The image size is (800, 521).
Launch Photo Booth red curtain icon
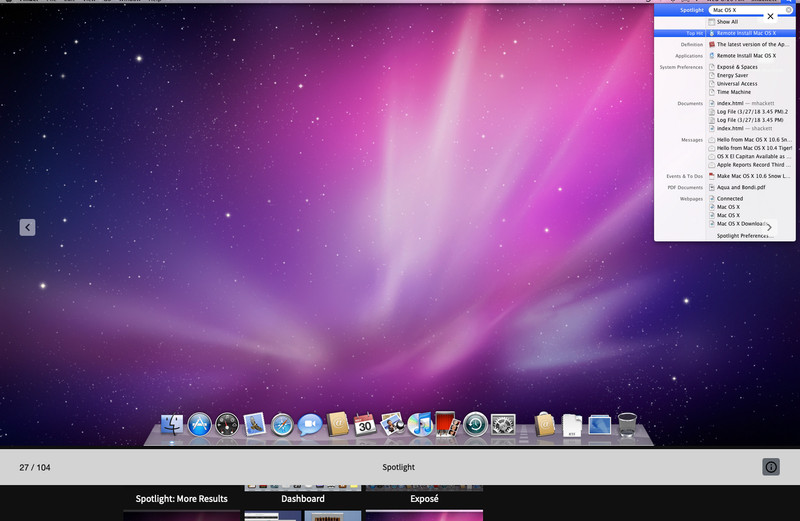(447, 424)
